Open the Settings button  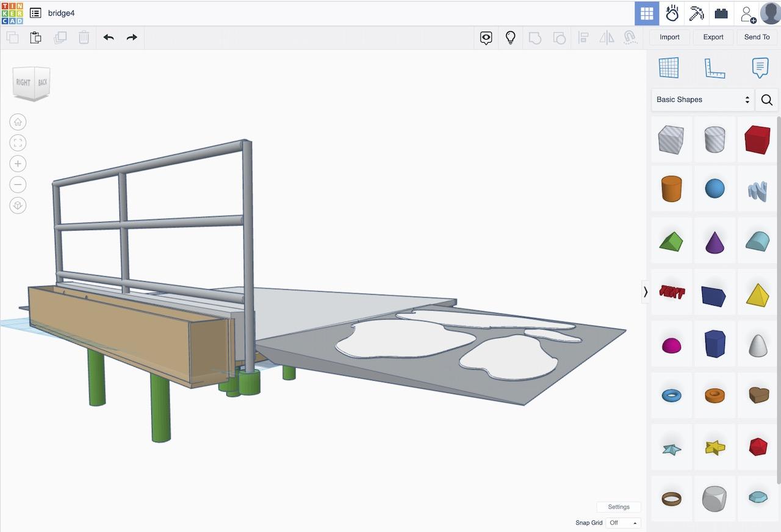tap(619, 507)
